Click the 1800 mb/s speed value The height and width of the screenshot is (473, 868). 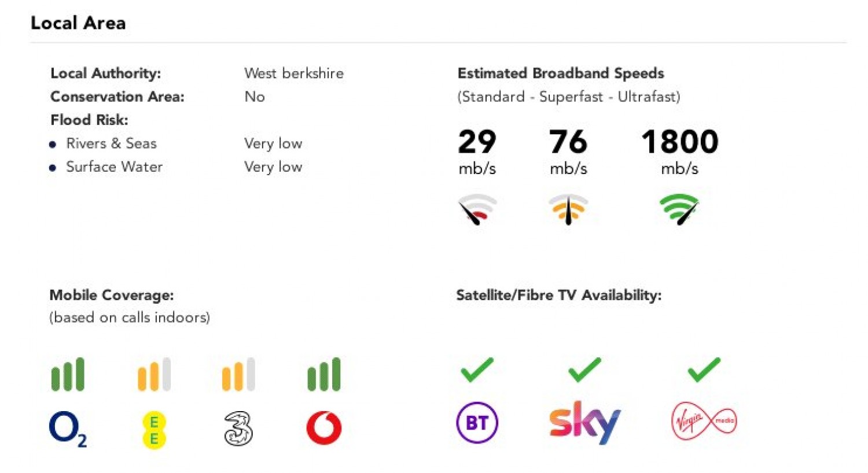tap(679, 142)
